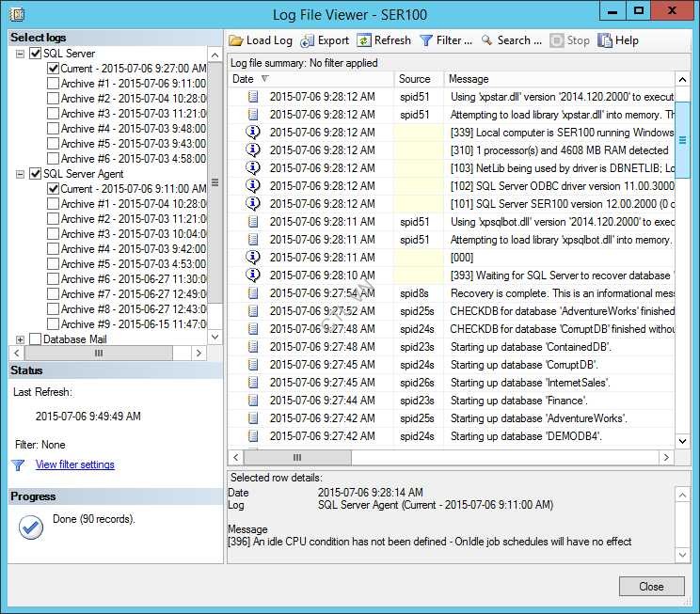Viewport: 700px width, 614px height.
Task: Click the Stop icon in toolbar
Action: (556, 40)
